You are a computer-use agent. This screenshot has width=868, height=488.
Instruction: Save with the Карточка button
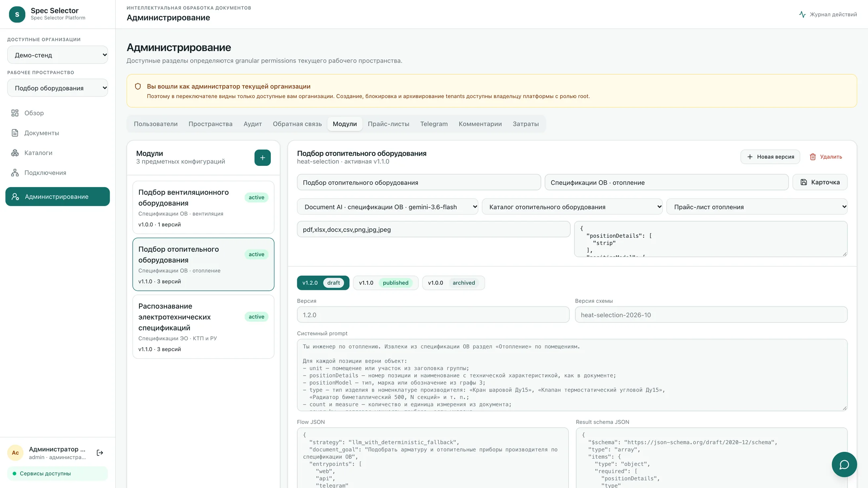(x=820, y=182)
